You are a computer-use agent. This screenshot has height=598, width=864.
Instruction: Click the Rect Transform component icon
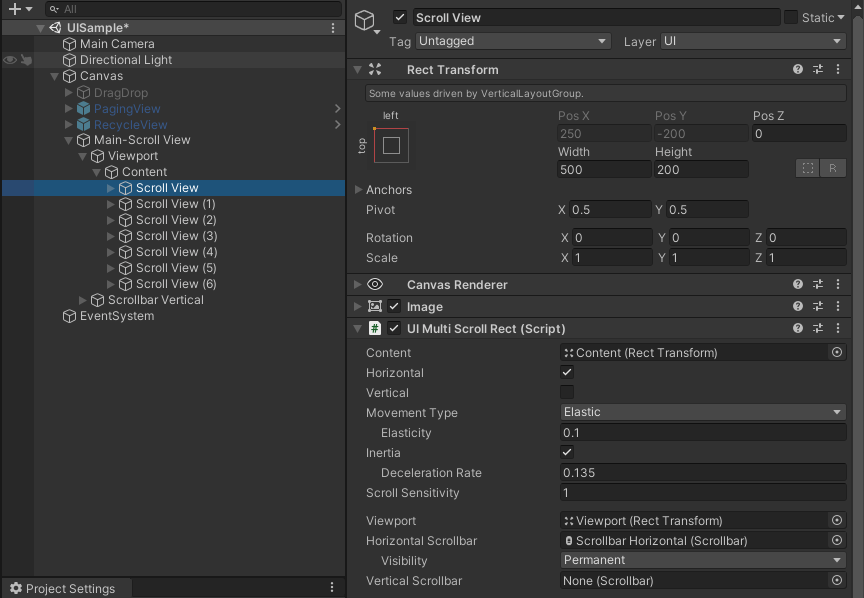[x=375, y=69]
